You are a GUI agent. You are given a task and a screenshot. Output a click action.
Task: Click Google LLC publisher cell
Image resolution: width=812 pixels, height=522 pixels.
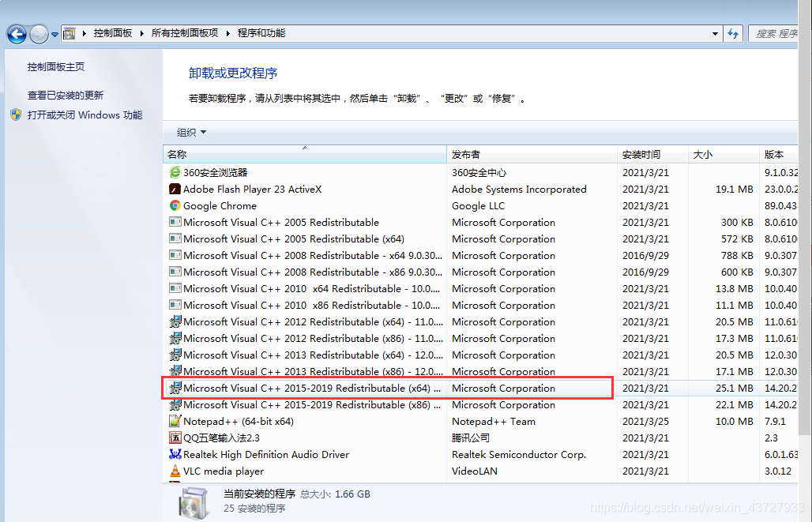point(478,205)
